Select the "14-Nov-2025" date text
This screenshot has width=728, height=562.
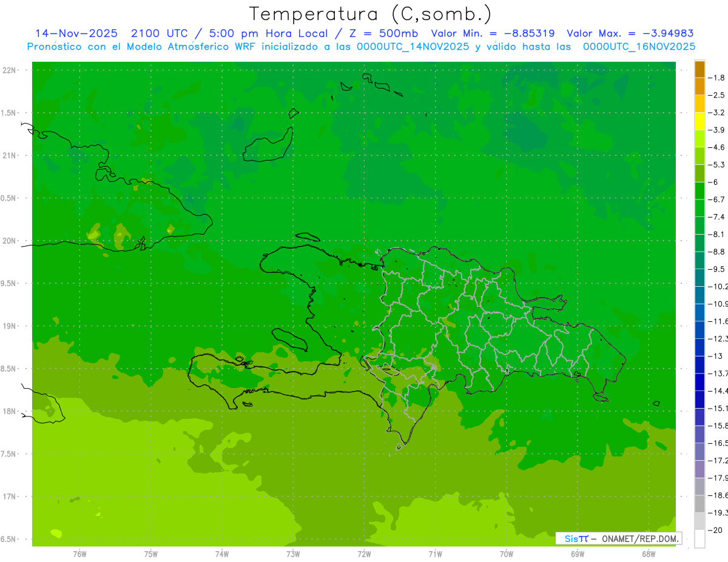[76, 33]
